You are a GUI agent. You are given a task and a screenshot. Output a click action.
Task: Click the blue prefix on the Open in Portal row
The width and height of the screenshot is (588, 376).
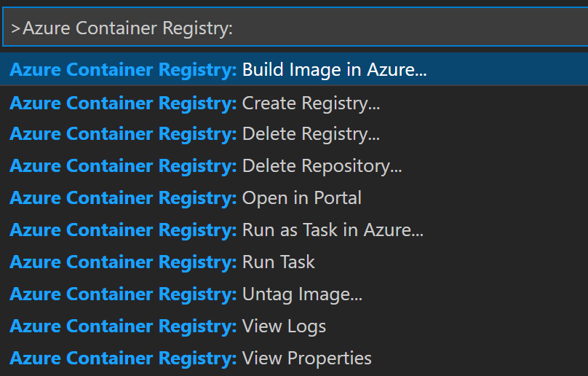point(123,198)
